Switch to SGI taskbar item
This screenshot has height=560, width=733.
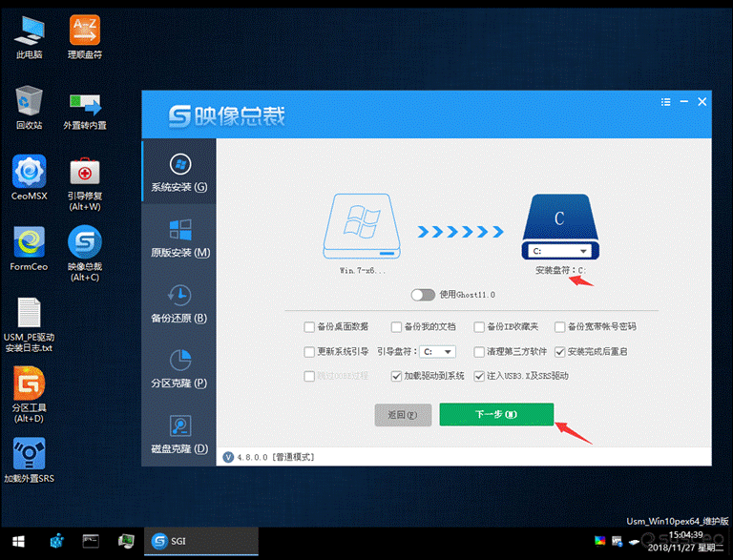pyautogui.click(x=201, y=541)
